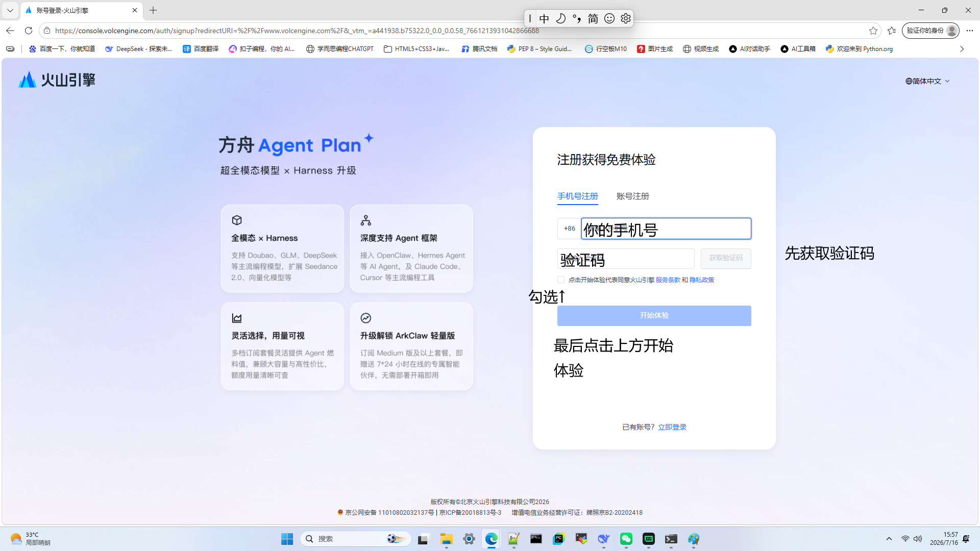Open Task View from taskbar
Screen dimensions: 980x551
point(423,539)
